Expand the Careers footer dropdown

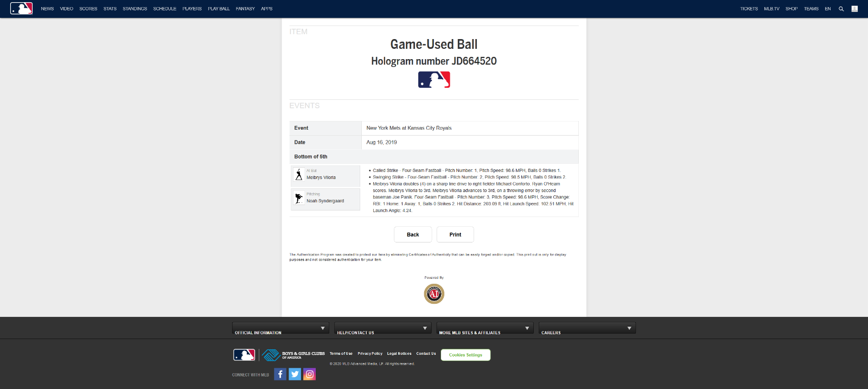pos(586,328)
